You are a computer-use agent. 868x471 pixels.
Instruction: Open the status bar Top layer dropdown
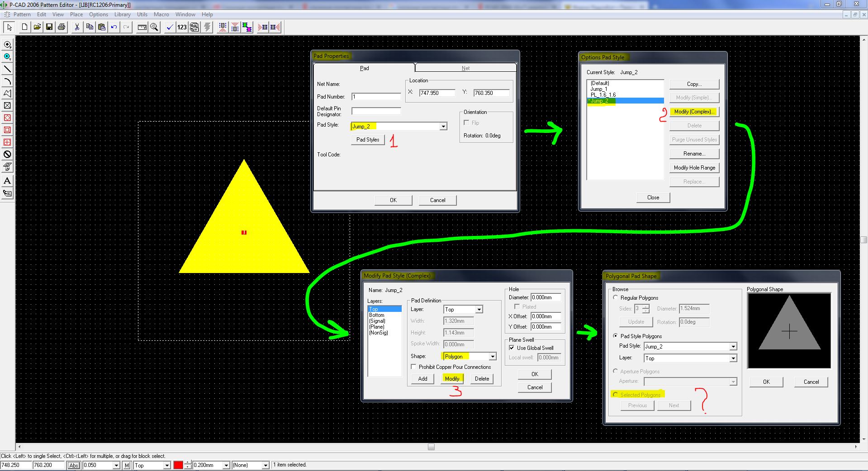coord(167,465)
